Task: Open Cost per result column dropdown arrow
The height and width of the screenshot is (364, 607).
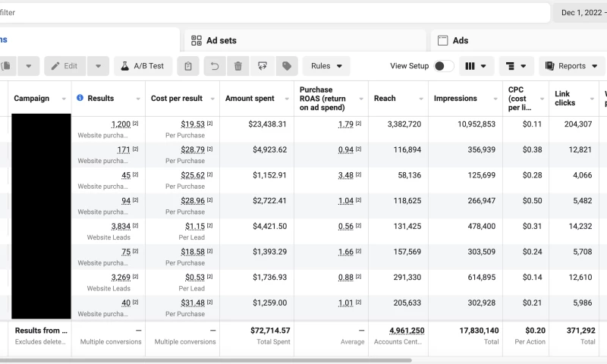Action: tap(212, 99)
